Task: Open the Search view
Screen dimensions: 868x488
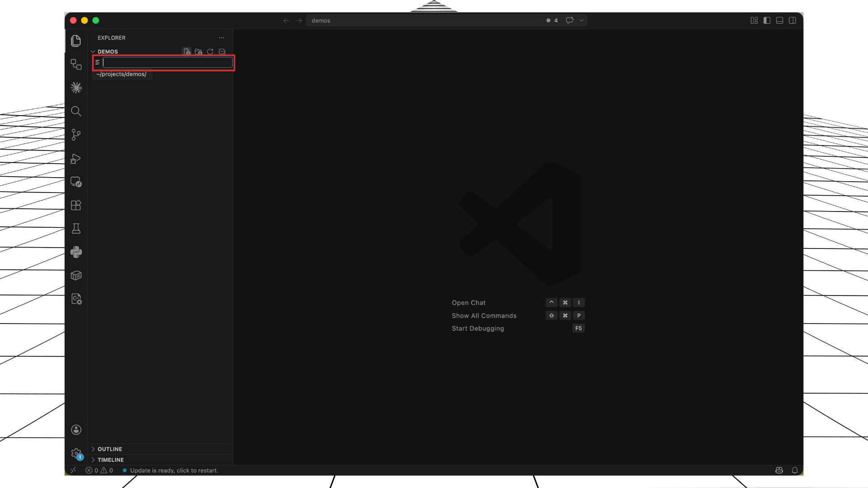Action: 76,111
